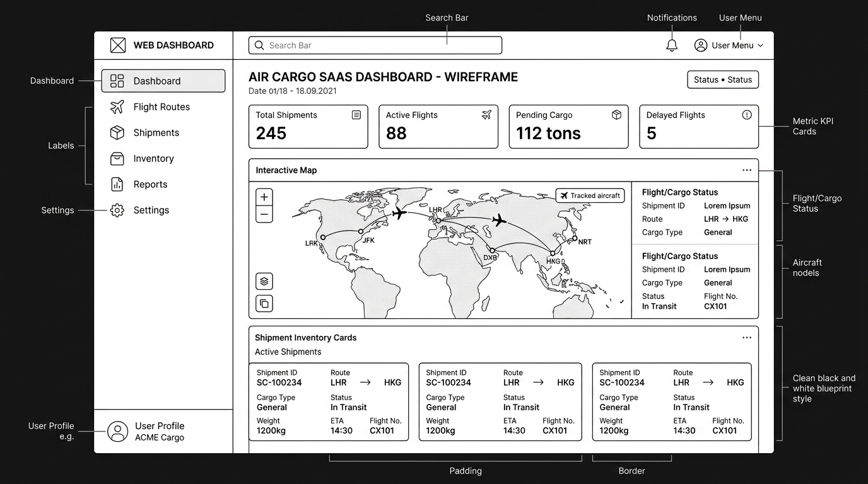The height and width of the screenshot is (484, 868).
Task: Open the Reports label in the sidebar
Action: tap(150, 185)
